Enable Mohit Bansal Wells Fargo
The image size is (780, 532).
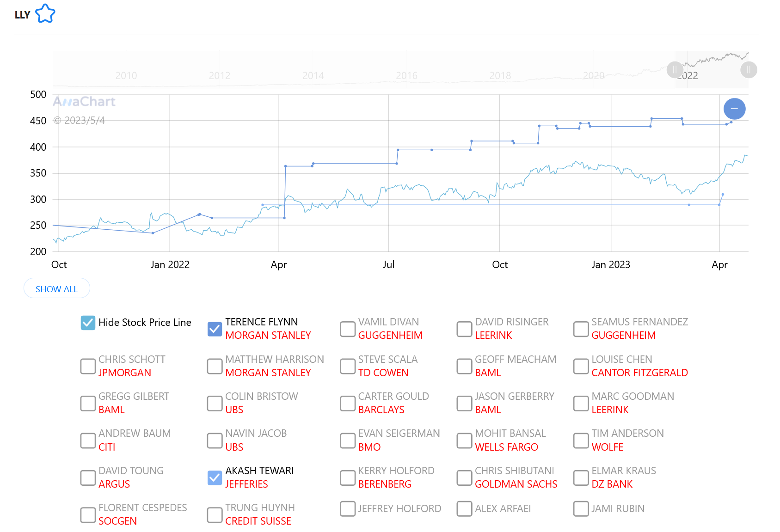pos(464,440)
